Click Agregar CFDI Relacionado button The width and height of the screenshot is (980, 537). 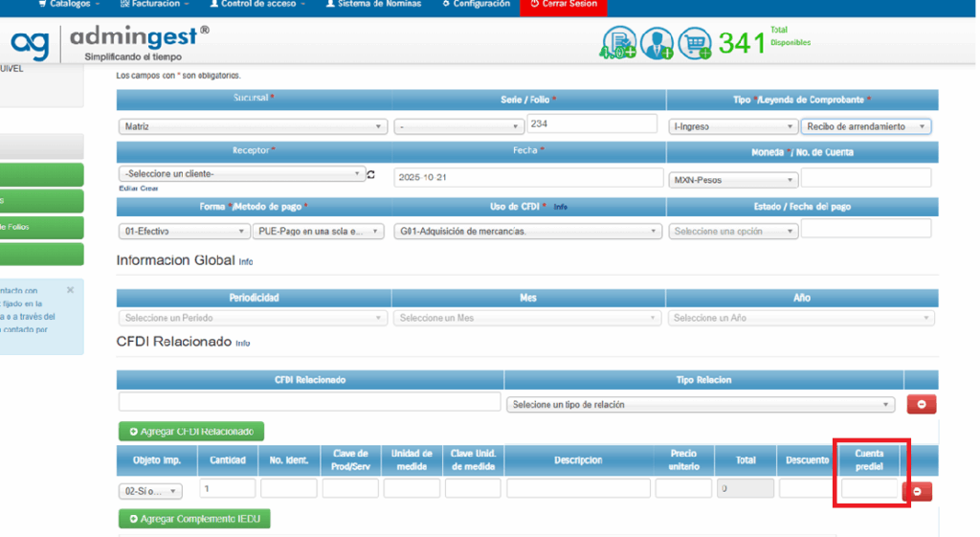click(x=191, y=432)
